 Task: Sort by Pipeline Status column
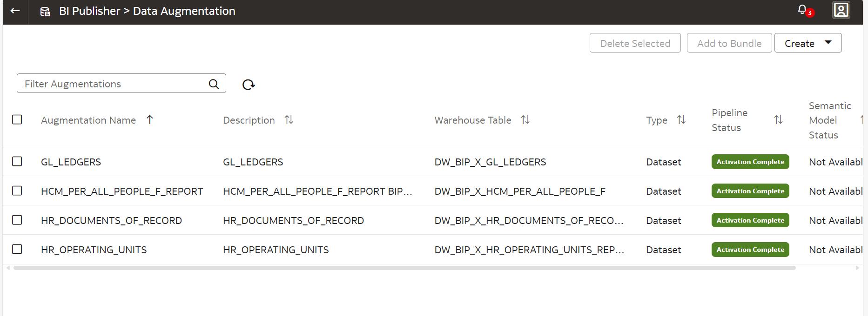point(778,120)
